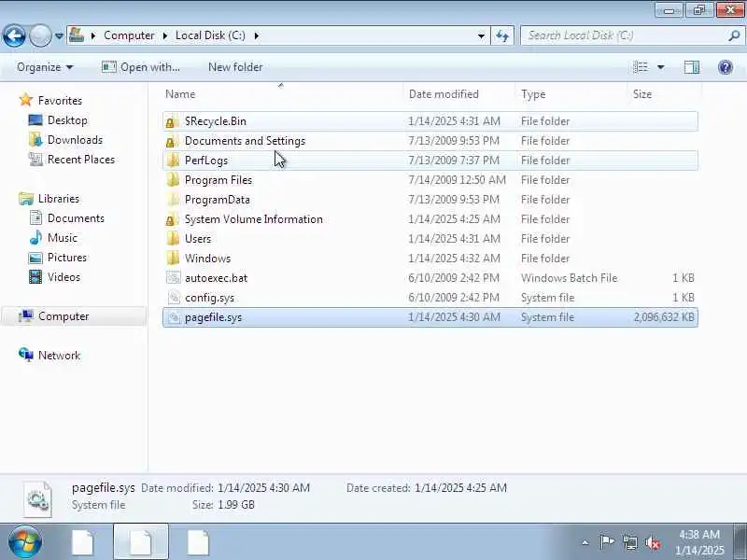Image resolution: width=747 pixels, height=560 pixels.
Task: Click Computer in the address breadcrumb
Action: click(x=129, y=35)
